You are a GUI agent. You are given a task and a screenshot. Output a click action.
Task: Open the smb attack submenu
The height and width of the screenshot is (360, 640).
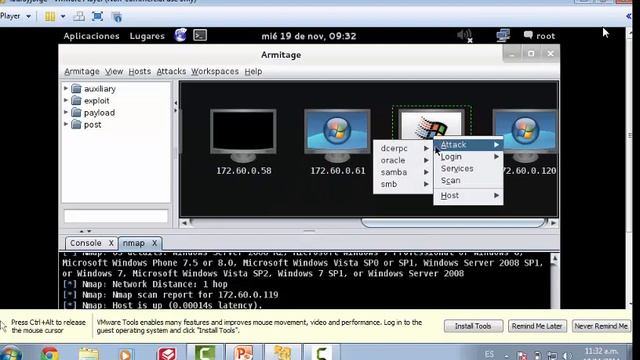403,184
